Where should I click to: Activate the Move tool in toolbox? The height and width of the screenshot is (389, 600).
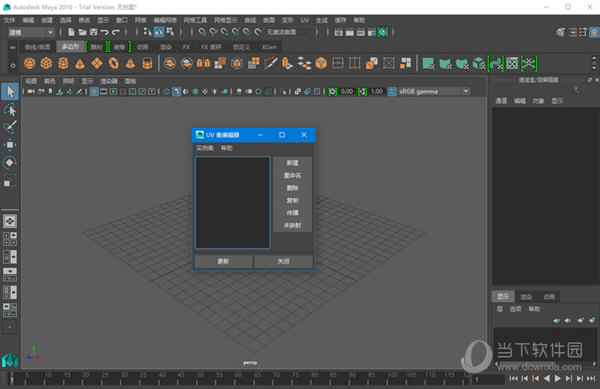[10, 145]
